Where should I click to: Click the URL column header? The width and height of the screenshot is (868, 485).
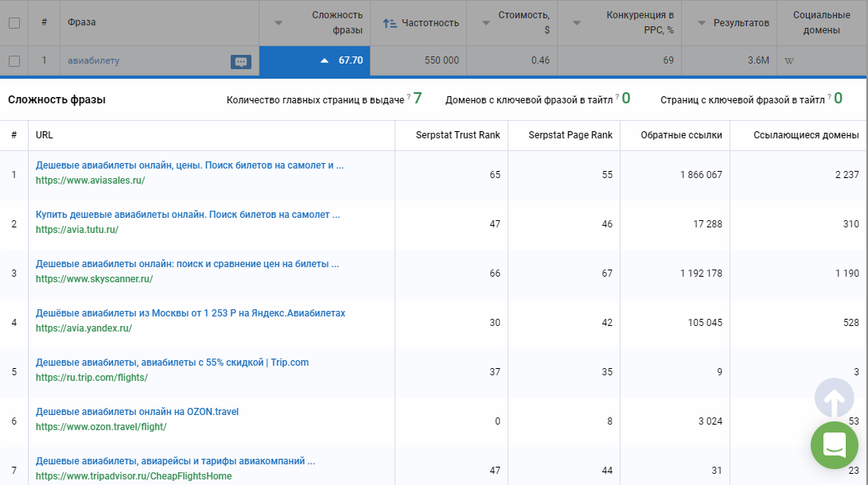pos(45,135)
